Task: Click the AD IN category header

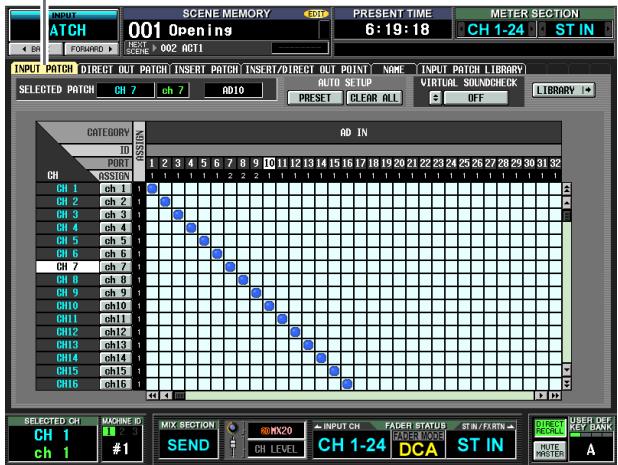Action: (x=354, y=133)
